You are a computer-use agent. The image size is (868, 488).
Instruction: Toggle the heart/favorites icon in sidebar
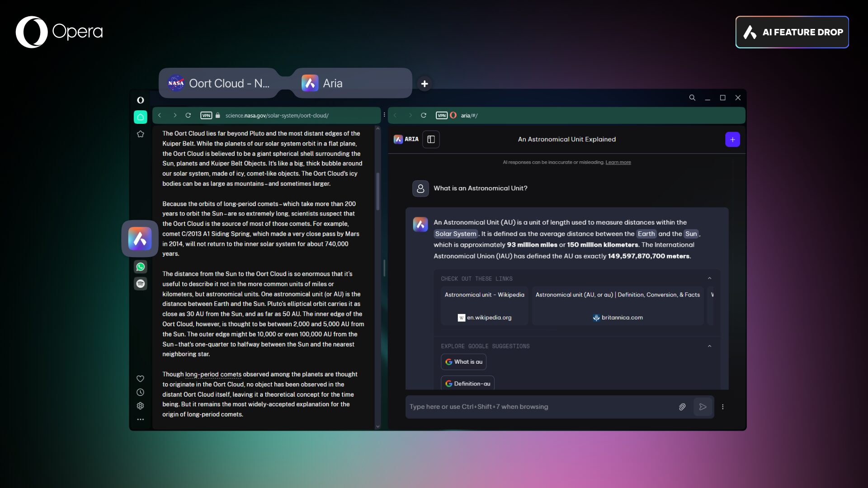click(140, 378)
